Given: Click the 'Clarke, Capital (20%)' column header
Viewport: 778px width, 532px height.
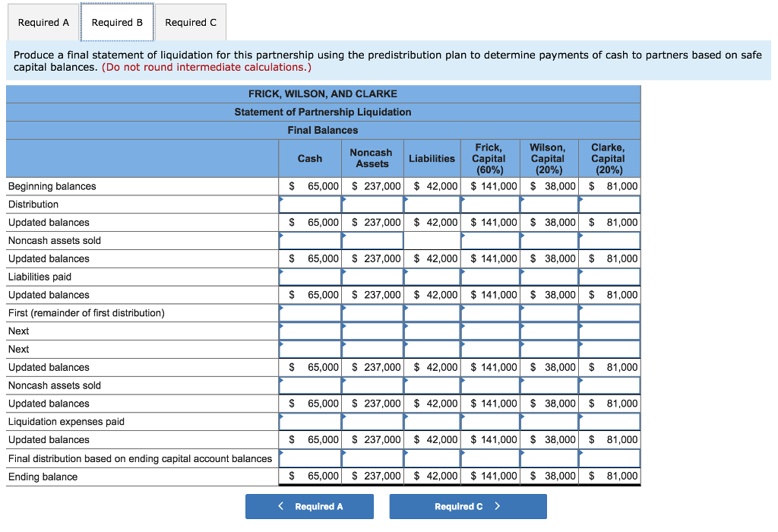Looking at the screenshot, I should (608, 159).
